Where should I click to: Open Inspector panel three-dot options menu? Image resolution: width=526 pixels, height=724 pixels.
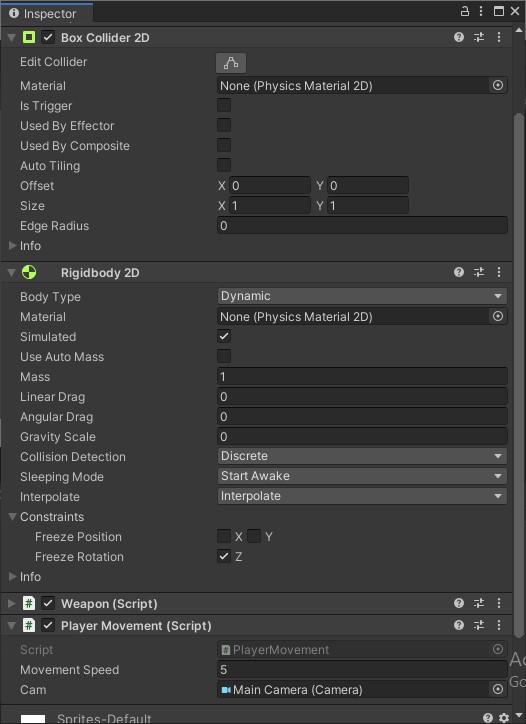481,11
